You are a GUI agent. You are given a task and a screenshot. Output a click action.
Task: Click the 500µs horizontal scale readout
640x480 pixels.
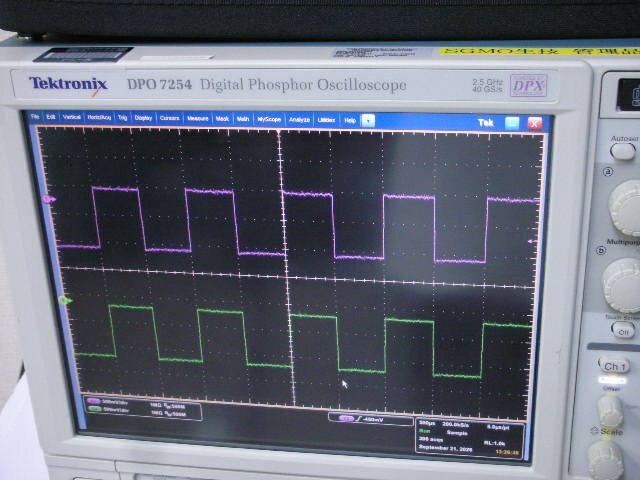(x=427, y=423)
